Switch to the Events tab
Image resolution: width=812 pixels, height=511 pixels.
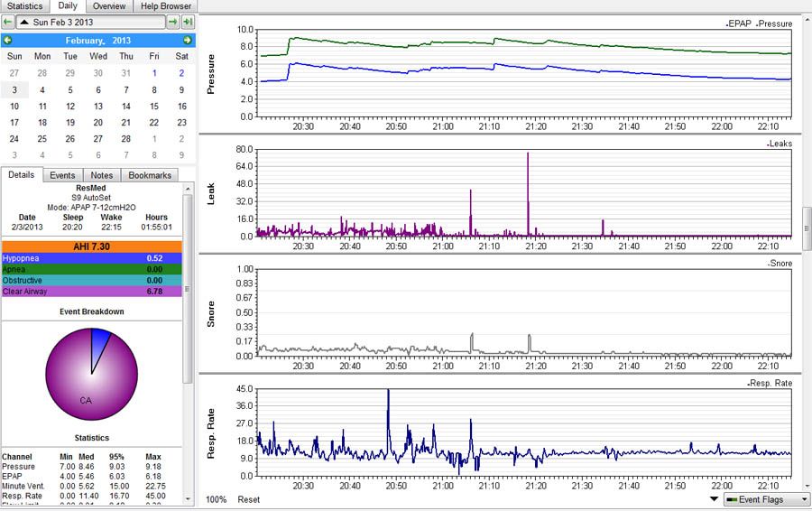click(x=62, y=175)
